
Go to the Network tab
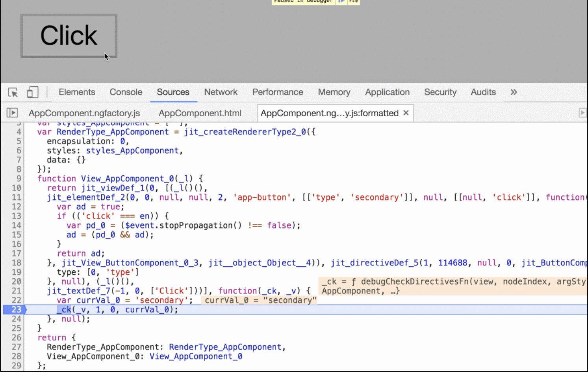point(221,92)
